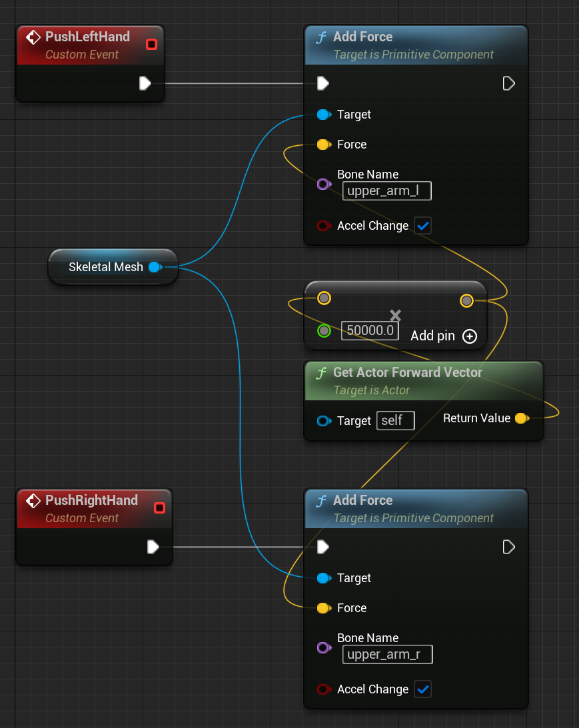
Task: Click the execution input pin on the top Add Force
Action: pos(322,83)
